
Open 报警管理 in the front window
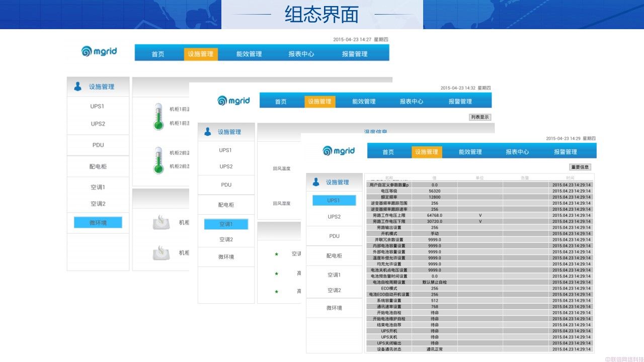[x=566, y=152]
